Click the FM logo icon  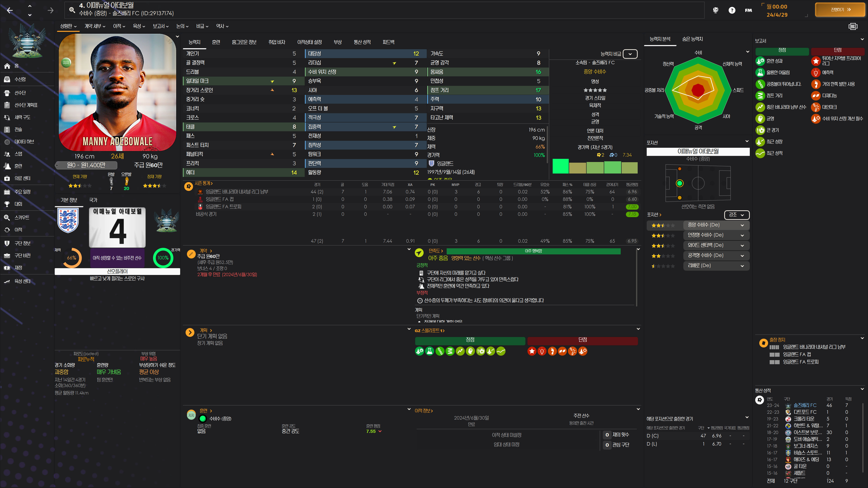click(x=748, y=10)
